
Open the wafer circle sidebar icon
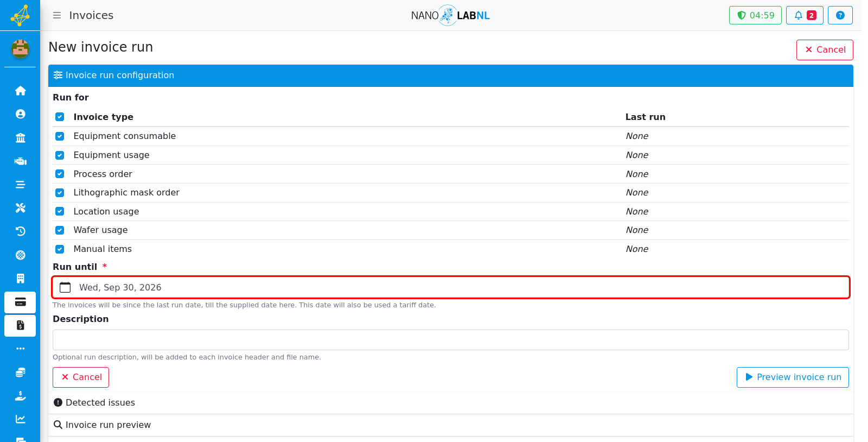pyautogui.click(x=21, y=255)
